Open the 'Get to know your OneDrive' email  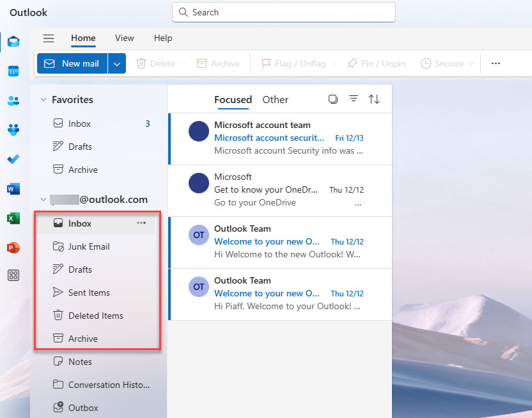coord(280,191)
